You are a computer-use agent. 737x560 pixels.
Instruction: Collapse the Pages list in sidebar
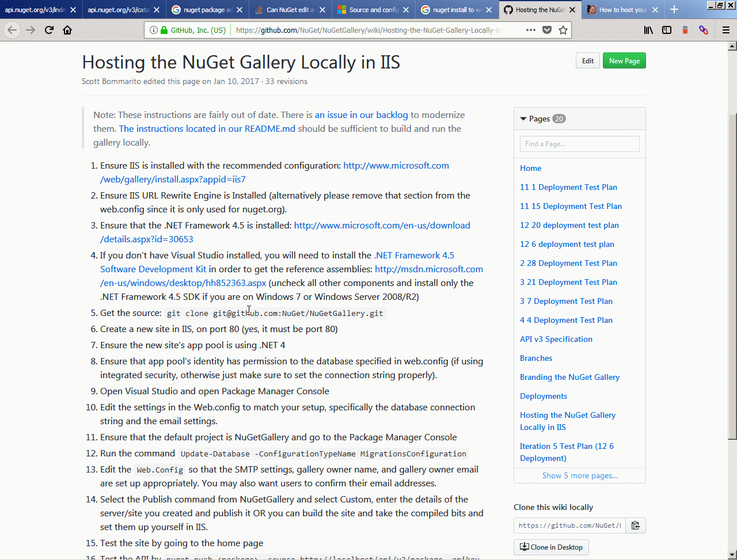pyautogui.click(x=523, y=119)
